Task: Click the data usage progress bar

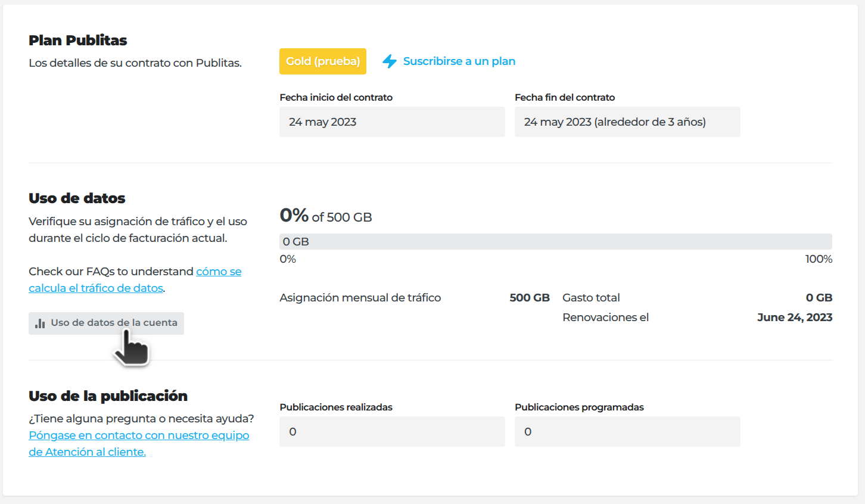Action: tap(556, 241)
